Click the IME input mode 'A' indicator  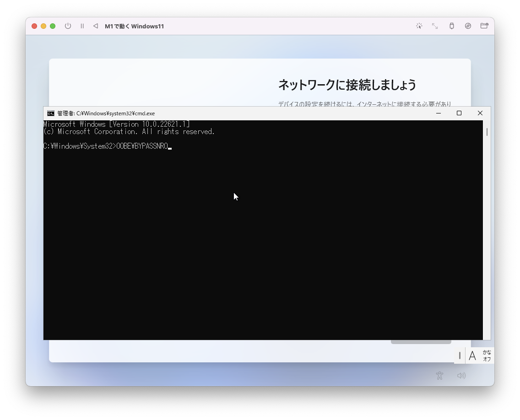472,355
